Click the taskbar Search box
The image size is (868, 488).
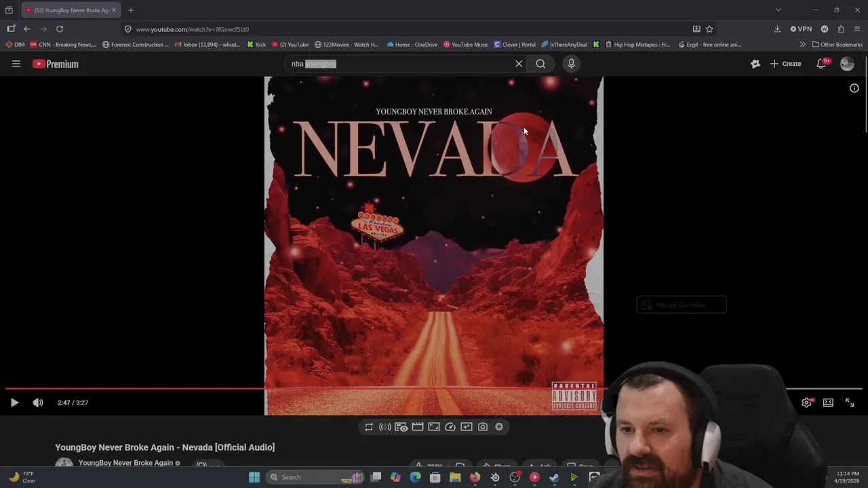point(315,477)
